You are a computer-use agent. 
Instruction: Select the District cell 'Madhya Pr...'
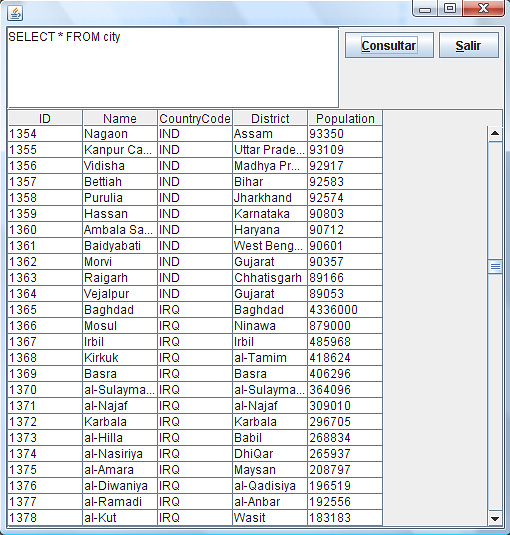pyautogui.click(x=270, y=166)
